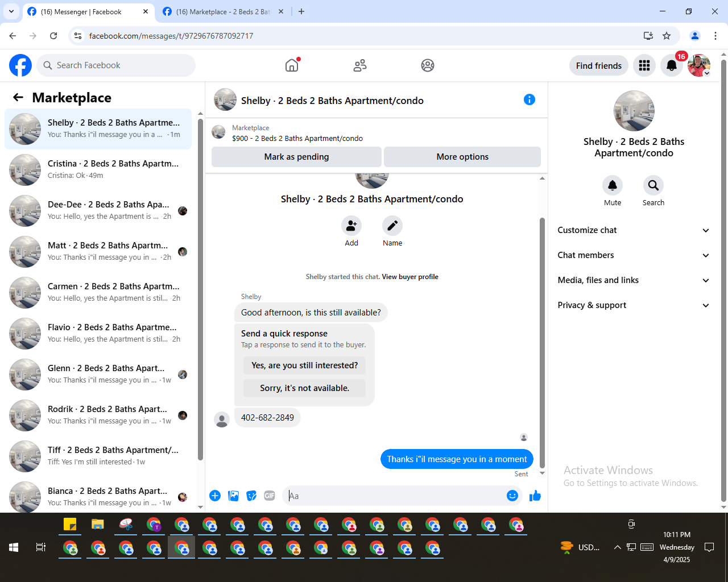Click chat messages scrollbar

point(542,342)
